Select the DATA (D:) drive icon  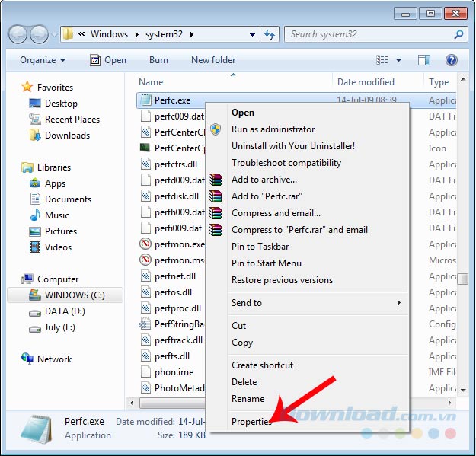pos(35,312)
